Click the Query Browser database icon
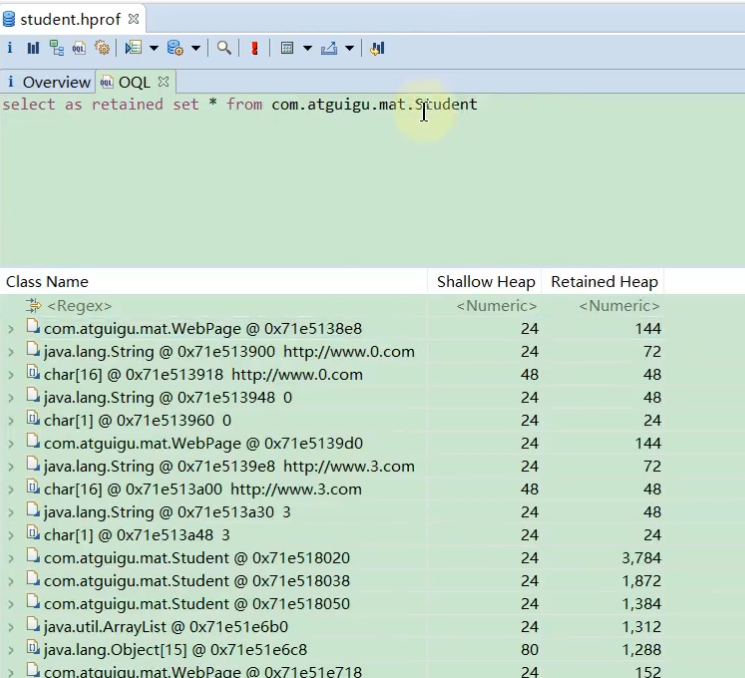Screen dimensions: 745x678 pos(175,48)
